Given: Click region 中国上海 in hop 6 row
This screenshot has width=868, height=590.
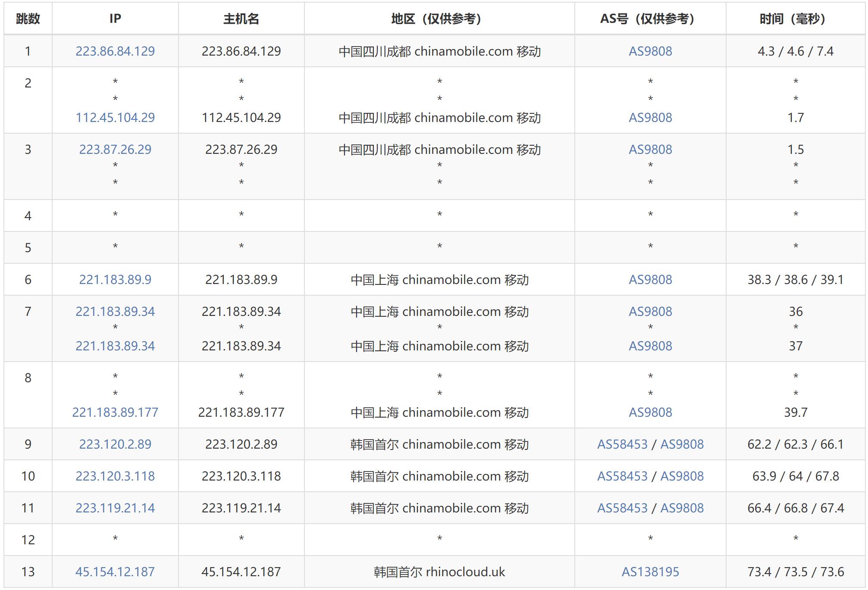Looking at the screenshot, I should tap(374, 280).
